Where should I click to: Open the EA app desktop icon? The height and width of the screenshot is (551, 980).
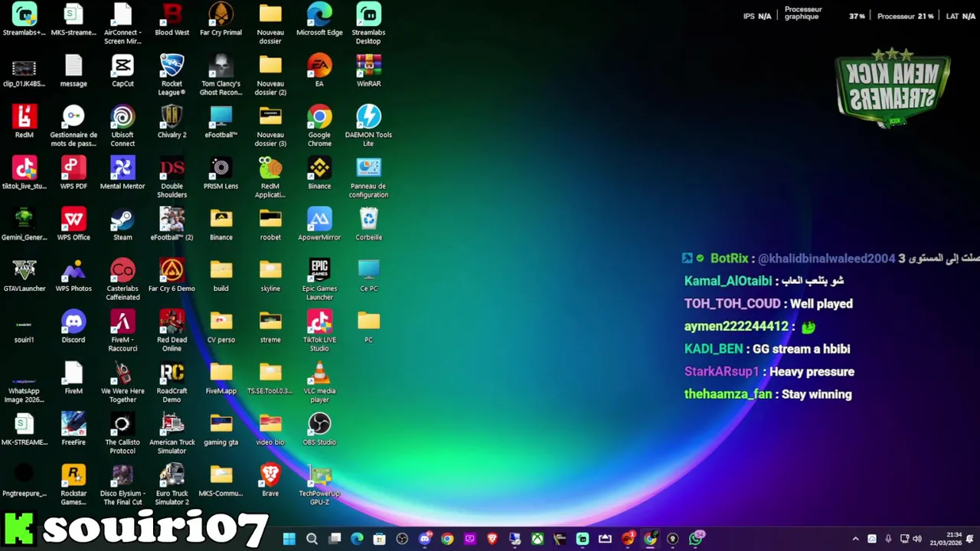point(319,71)
